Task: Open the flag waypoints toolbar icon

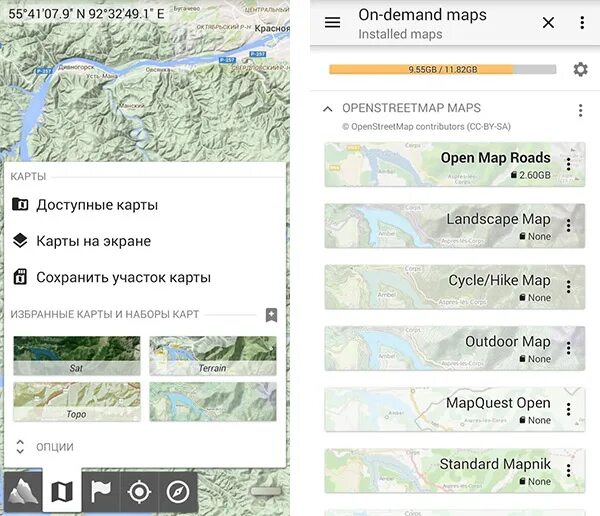Action: coord(101,492)
